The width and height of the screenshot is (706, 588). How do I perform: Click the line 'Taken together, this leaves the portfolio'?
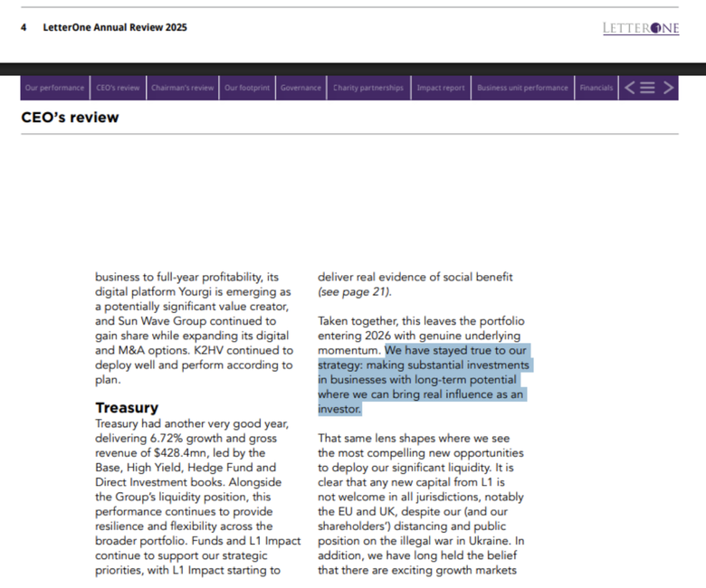click(421, 321)
